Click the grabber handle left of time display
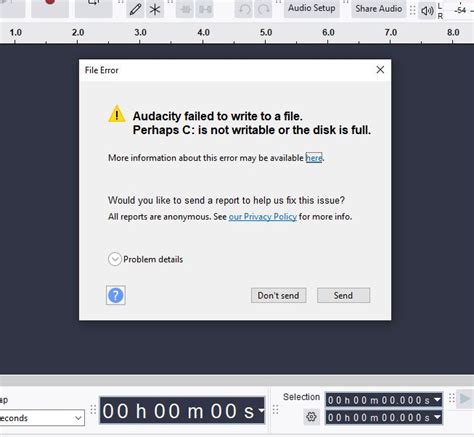Screen dimensions: 474x437 click(93, 410)
